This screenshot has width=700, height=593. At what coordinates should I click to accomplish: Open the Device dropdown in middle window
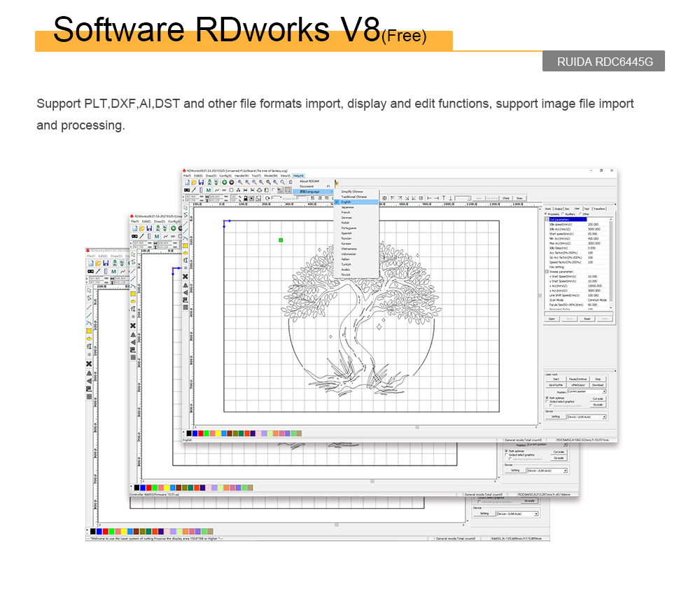tap(548, 470)
